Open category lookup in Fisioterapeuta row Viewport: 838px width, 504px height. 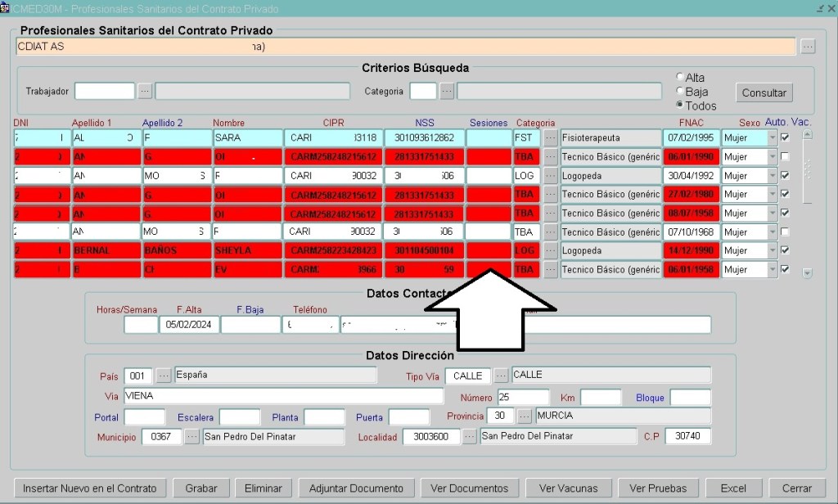point(551,137)
